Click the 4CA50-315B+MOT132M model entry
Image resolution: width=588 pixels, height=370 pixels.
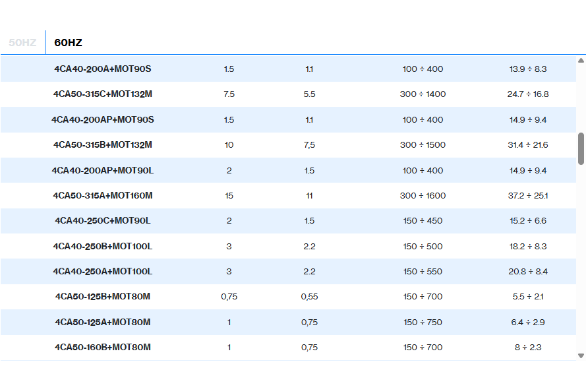click(102, 145)
